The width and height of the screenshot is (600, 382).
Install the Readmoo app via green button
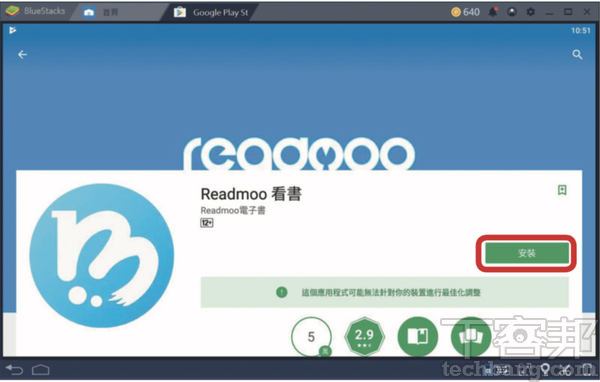tap(527, 253)
